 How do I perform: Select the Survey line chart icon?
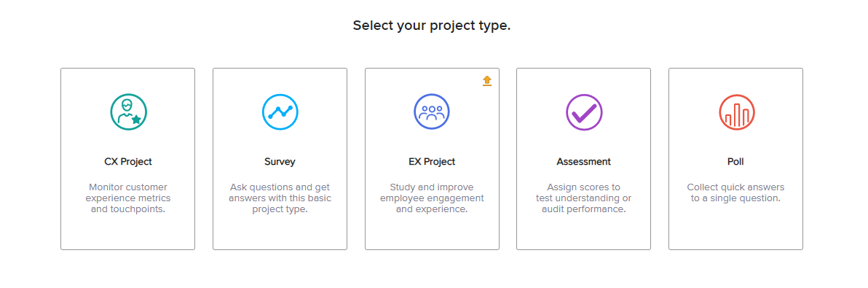click(280, 112)
